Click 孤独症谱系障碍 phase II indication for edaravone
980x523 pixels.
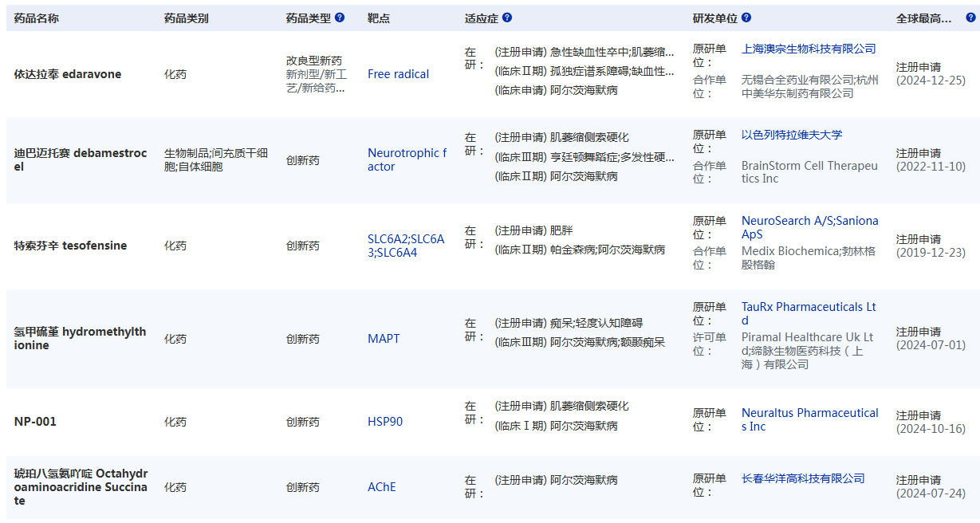(589, 71)
